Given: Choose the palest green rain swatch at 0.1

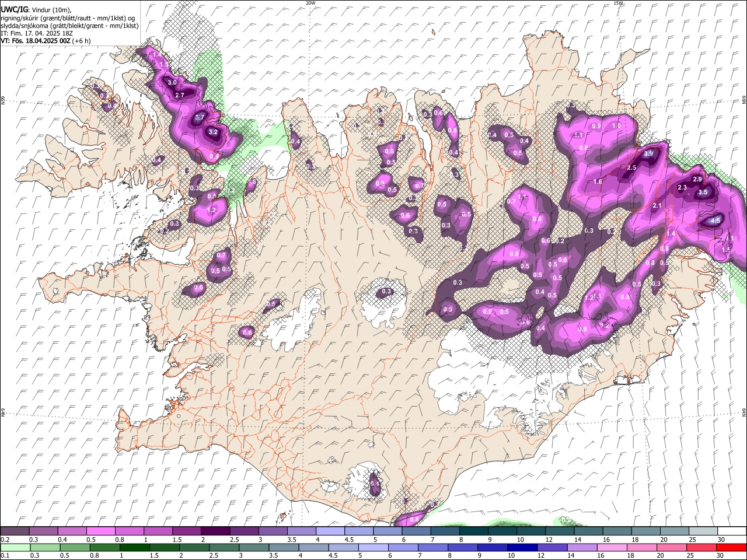Looking at the screenshot, I should 15,547.
